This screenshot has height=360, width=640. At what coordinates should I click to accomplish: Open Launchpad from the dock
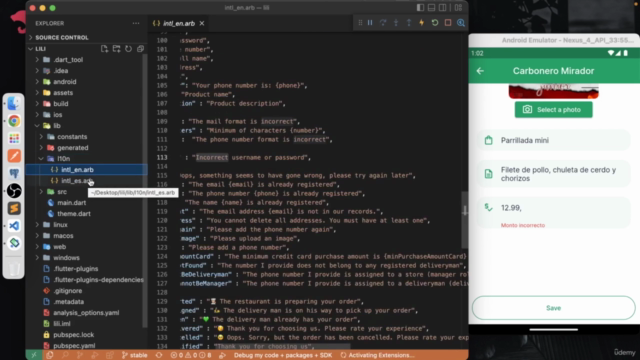(x=14, y=139)
